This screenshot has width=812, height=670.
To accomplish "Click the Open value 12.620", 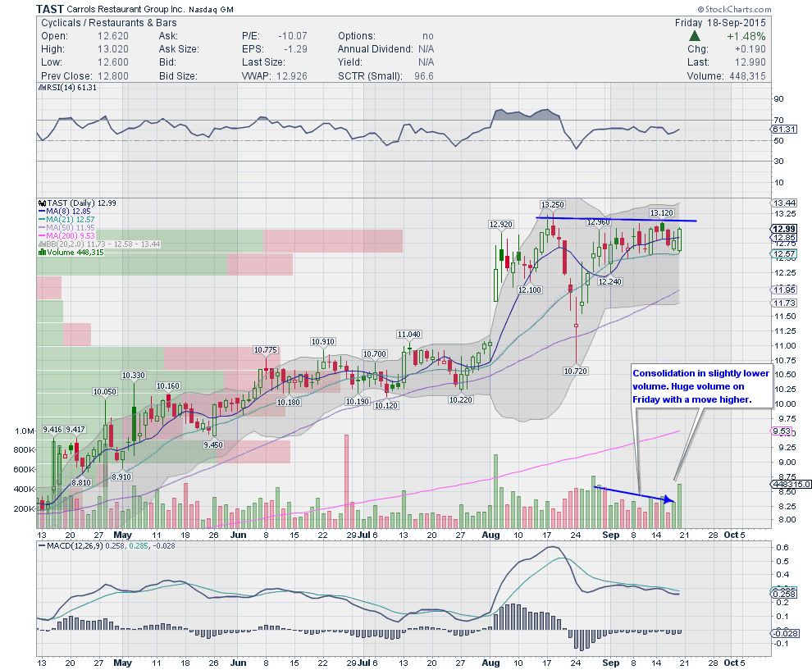I will (x=113, y=36).
